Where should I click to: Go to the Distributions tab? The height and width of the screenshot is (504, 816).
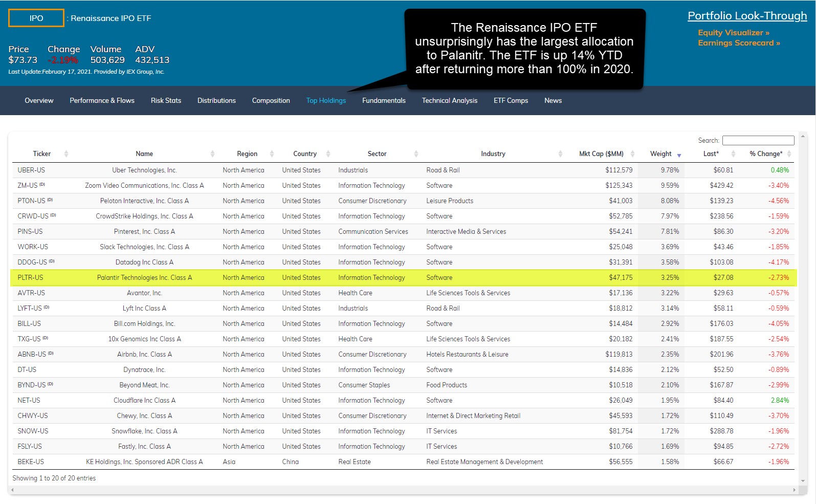(x=216, y=101)
